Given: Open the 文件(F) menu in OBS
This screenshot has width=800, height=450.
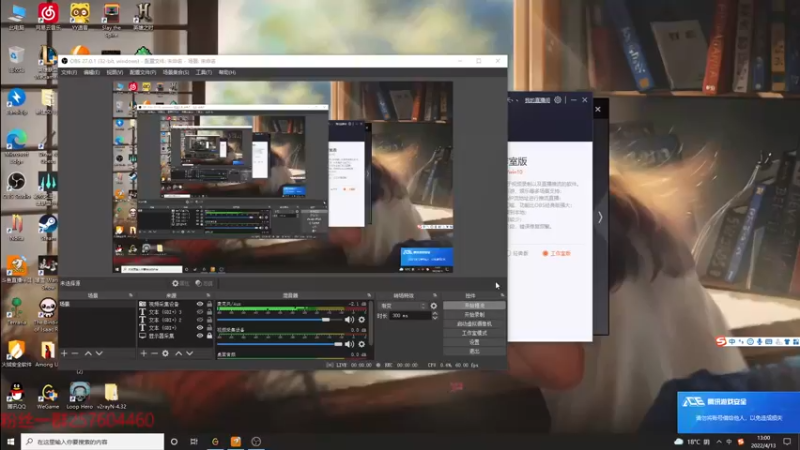Looking at the screenshot, I should point(69,72).
